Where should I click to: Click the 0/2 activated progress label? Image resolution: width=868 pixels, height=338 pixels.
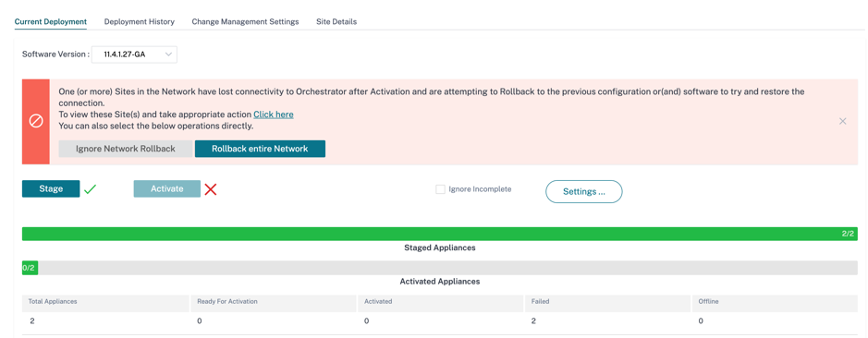click(29, 268)
